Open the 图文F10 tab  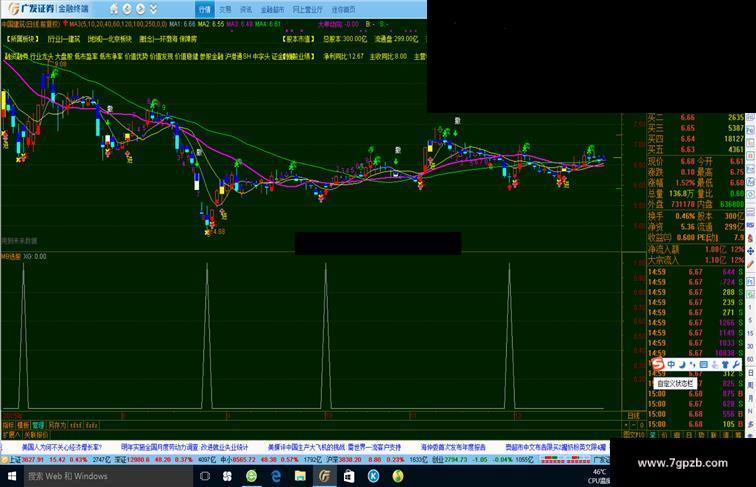(x=634, y=434)
